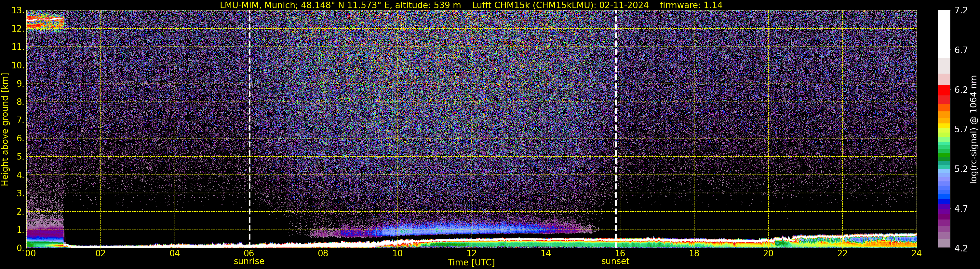Click the blue aerosol layer at 1 km around noon
Screen dimensions: 980x269
(x=472, y=230)
